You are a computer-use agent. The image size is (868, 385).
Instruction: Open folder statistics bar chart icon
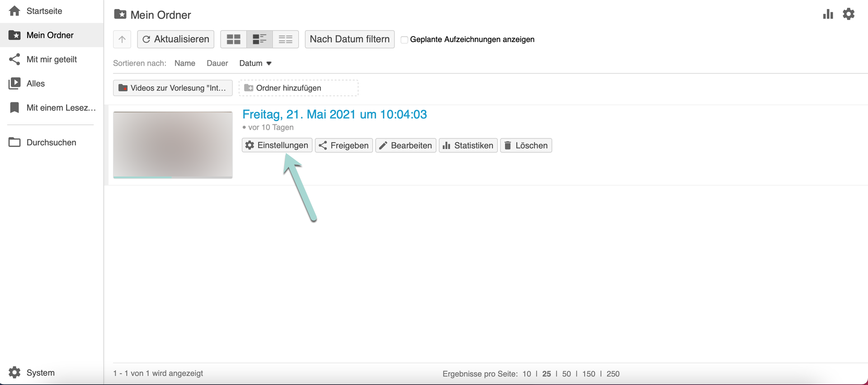(x=828, y=14)
